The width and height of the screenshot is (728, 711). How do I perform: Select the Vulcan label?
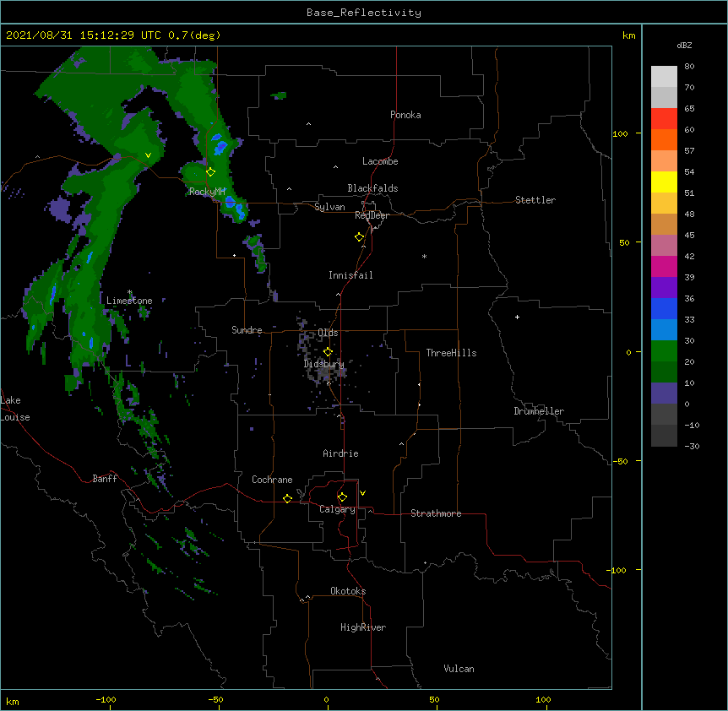[x=459, y=669]
